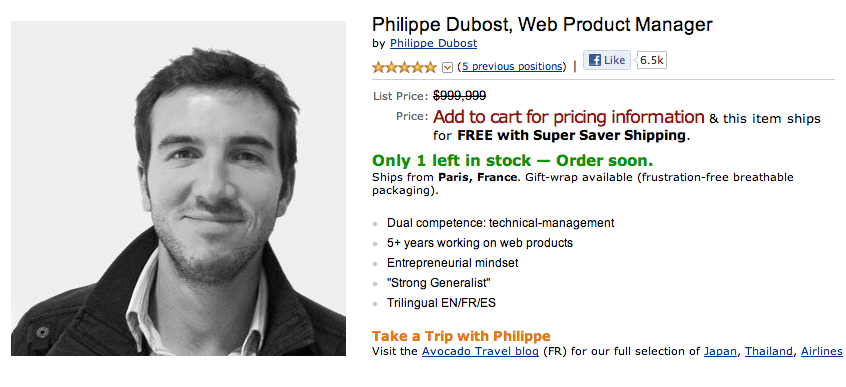Click the Take a Trip with Philippe heading
846x387 pixels.
(x=461, y=336)
